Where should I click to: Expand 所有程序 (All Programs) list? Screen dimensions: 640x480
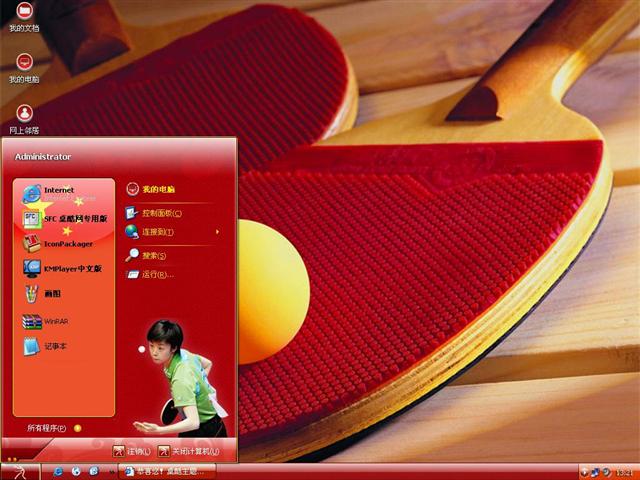[50, 428]
